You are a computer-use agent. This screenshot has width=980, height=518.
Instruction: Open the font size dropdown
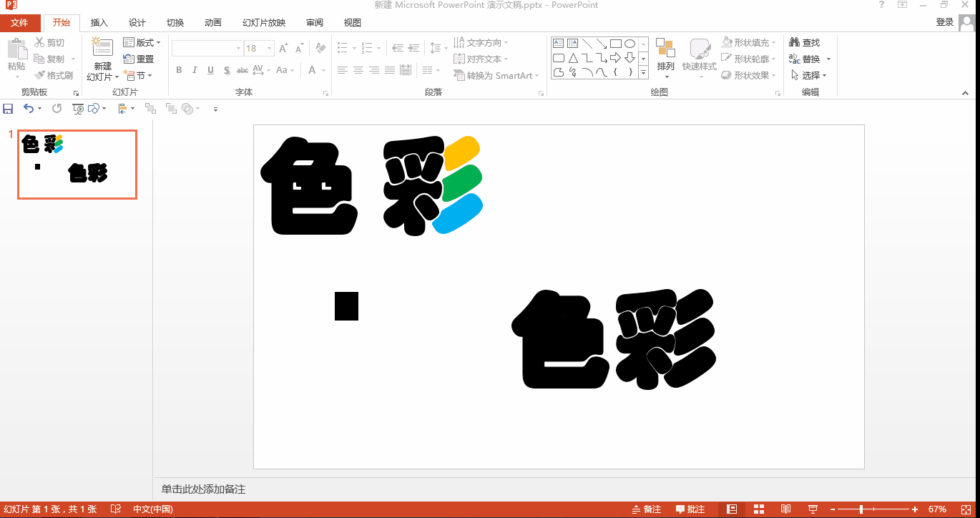269,48
